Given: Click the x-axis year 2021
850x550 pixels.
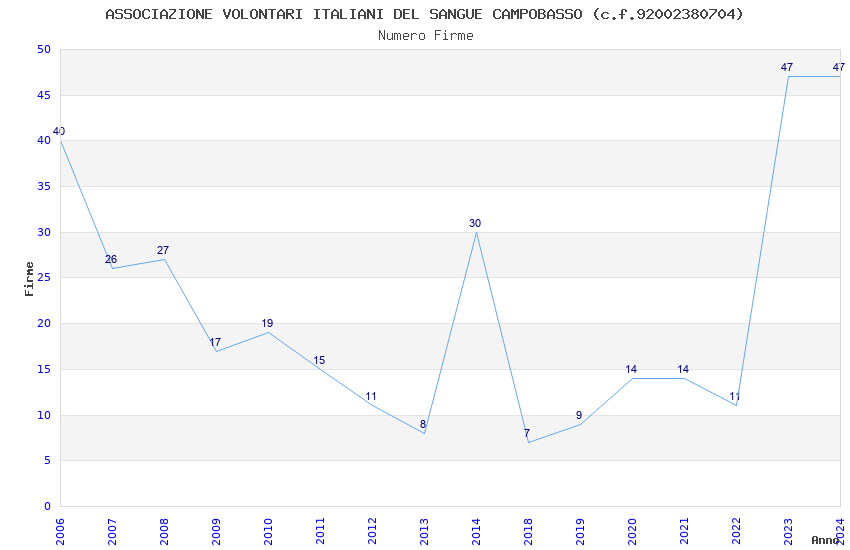Looking at the screenshot, I should coord(684,531).
